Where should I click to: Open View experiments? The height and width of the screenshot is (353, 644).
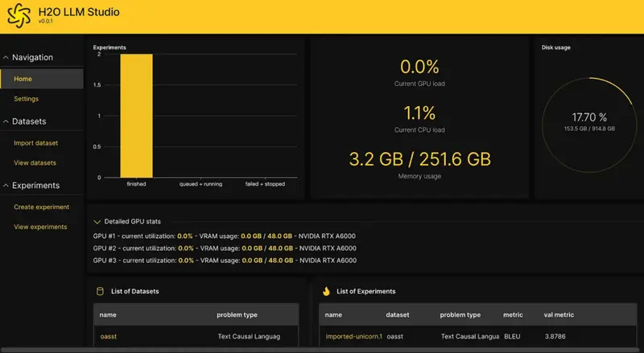[40, 227]
